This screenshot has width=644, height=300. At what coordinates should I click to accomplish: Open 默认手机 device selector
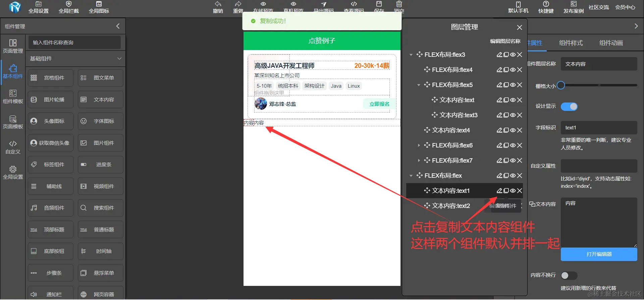[x=518, y=7]
